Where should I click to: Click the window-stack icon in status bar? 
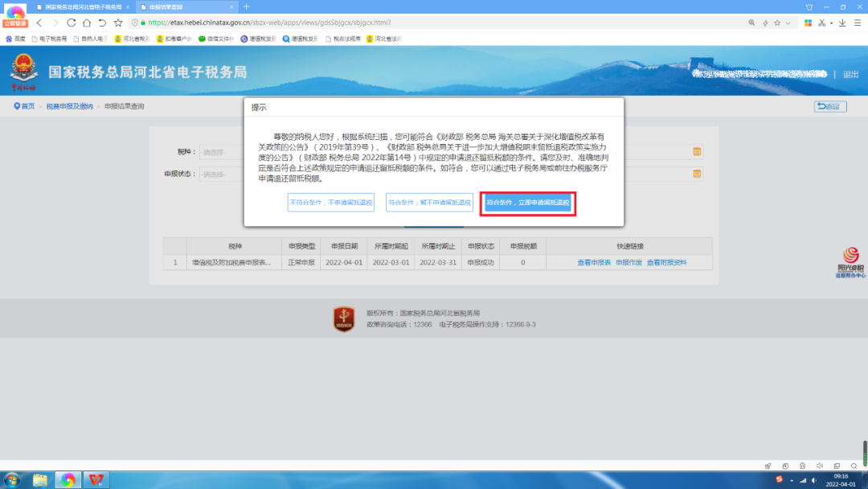pos(837,466)
